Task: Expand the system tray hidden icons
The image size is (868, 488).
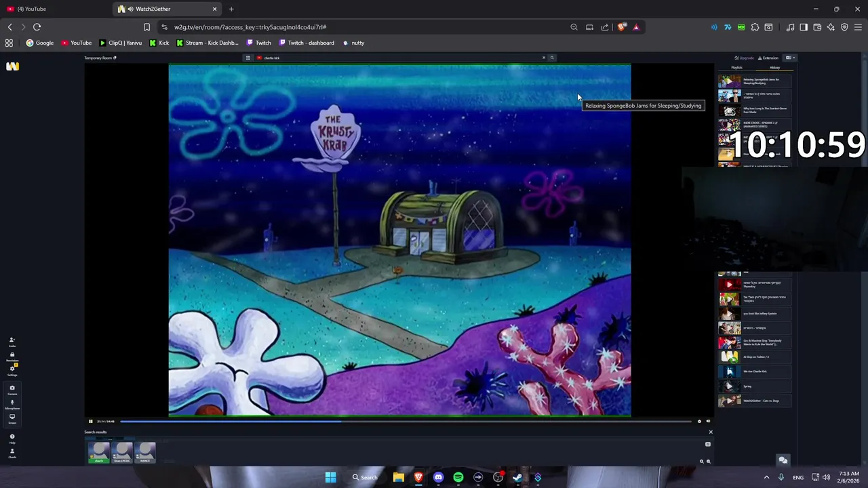Action: point(767,477)
